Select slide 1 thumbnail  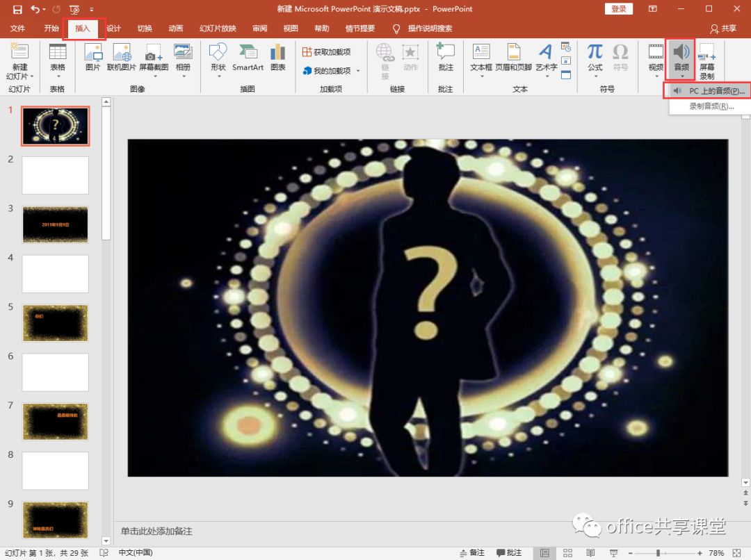(56, 126)
